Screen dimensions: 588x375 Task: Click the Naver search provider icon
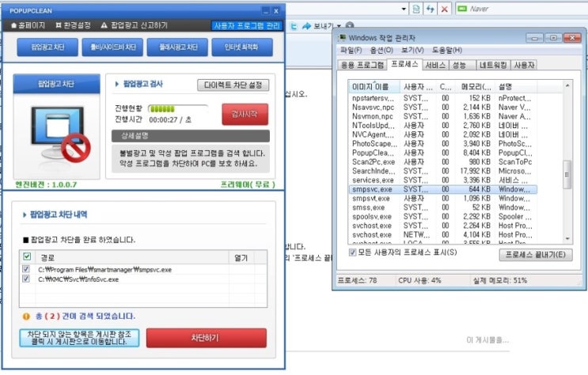[x=462, y=9]
